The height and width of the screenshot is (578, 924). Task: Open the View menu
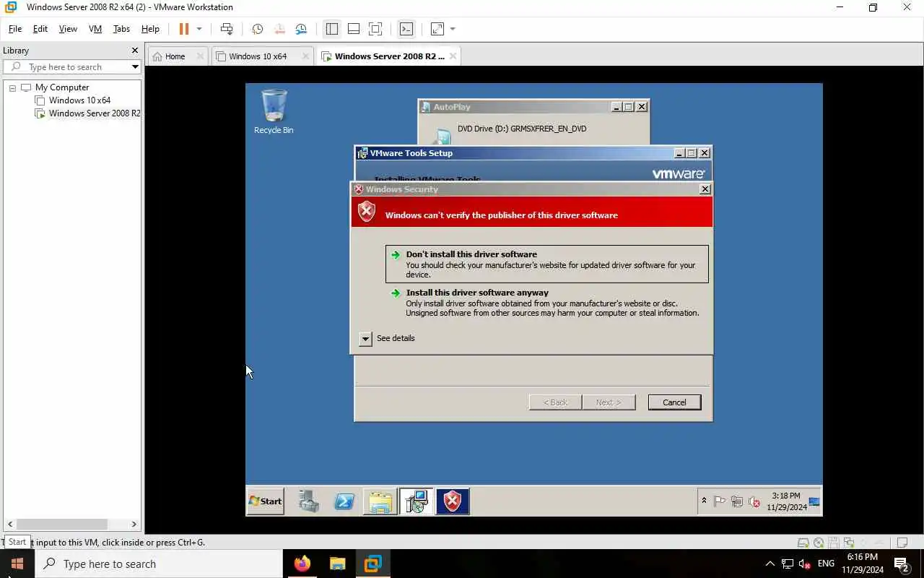(68, 29)
